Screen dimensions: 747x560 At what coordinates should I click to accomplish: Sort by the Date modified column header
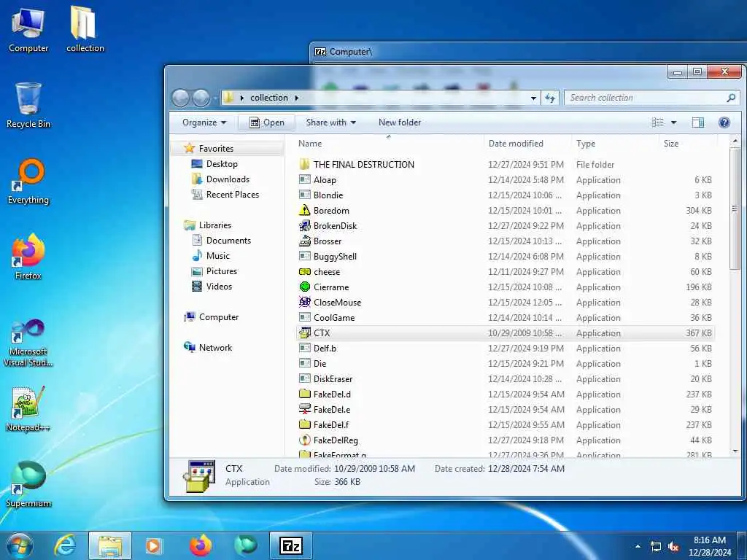[x=528, y=144]
